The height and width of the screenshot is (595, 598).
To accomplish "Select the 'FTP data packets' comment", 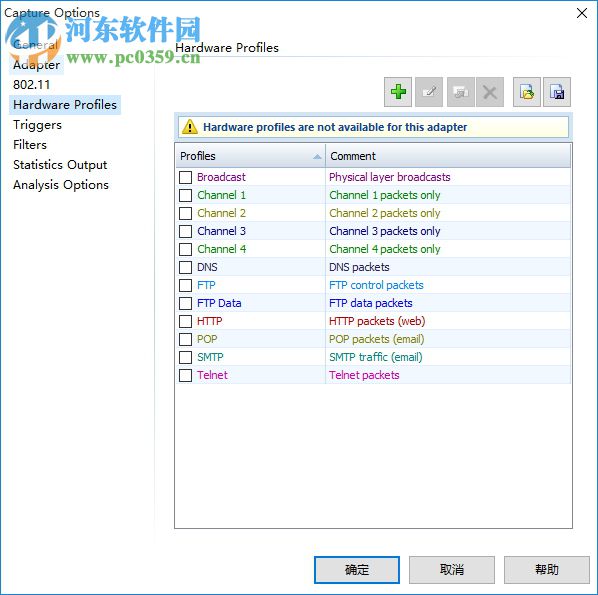I will 371,303.
